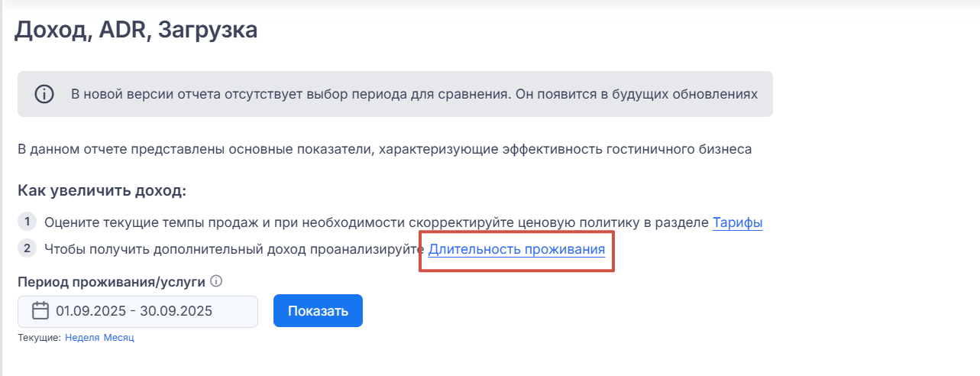Click the step number 1 badge
The width and height of the screenshot is (980, 376).
pos(27,222)
